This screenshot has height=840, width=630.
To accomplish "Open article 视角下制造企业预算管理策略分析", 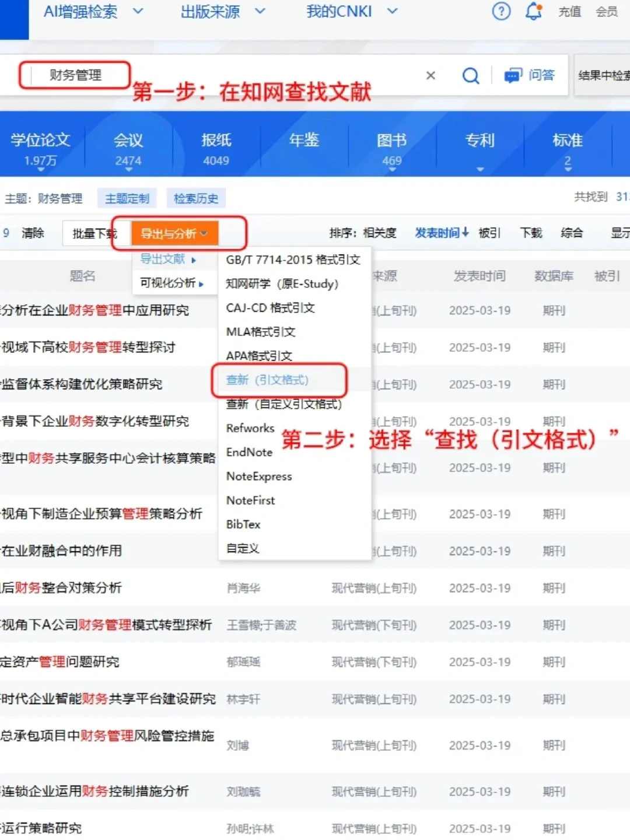I will [101, 514].
